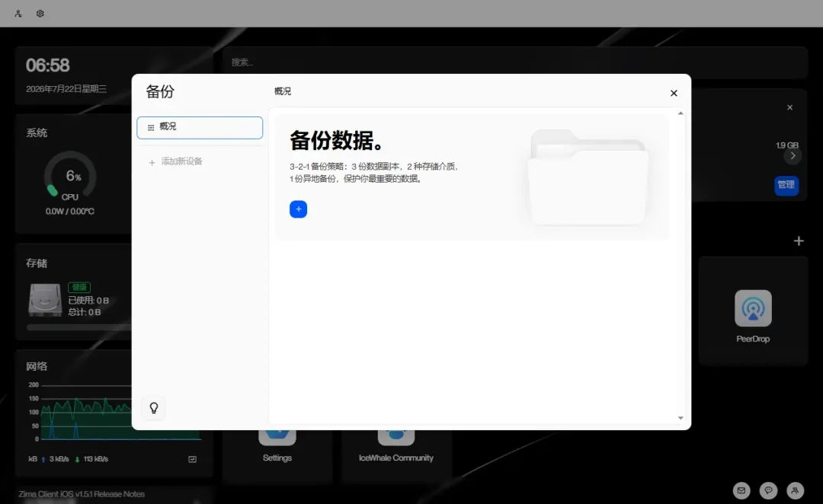Open the PeerDrop app
Viewport: 823px width, 504px height.
tap(753, 316)
